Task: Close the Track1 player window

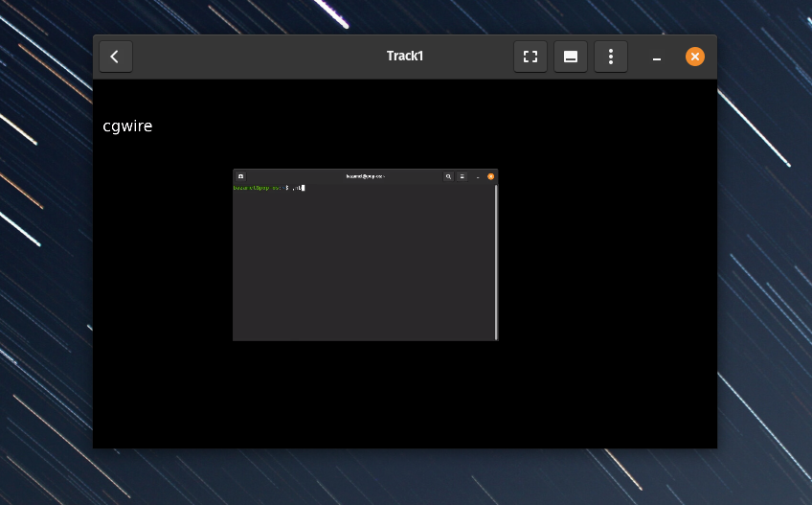Action: coord(695,57)
